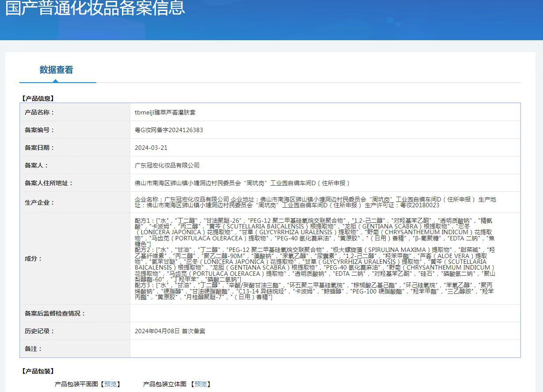This screenshot has height=392, width=543.
Task: Click the 配方1 ingredient list text
Action: point(315,232)
